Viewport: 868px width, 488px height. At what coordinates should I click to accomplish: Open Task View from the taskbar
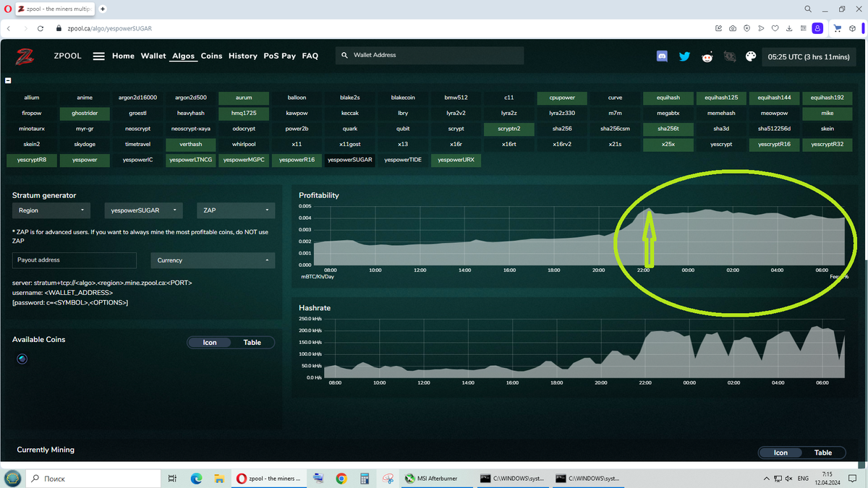coord(172,478)
